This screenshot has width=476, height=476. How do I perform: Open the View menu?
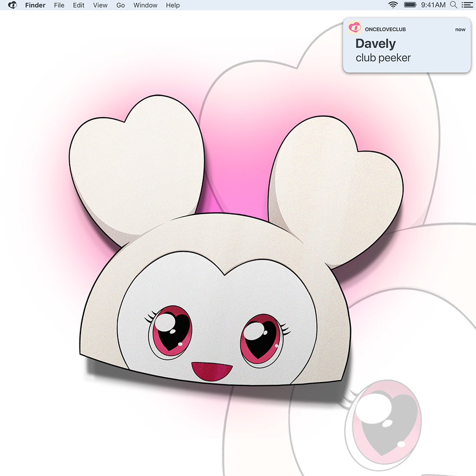point(100,5)
